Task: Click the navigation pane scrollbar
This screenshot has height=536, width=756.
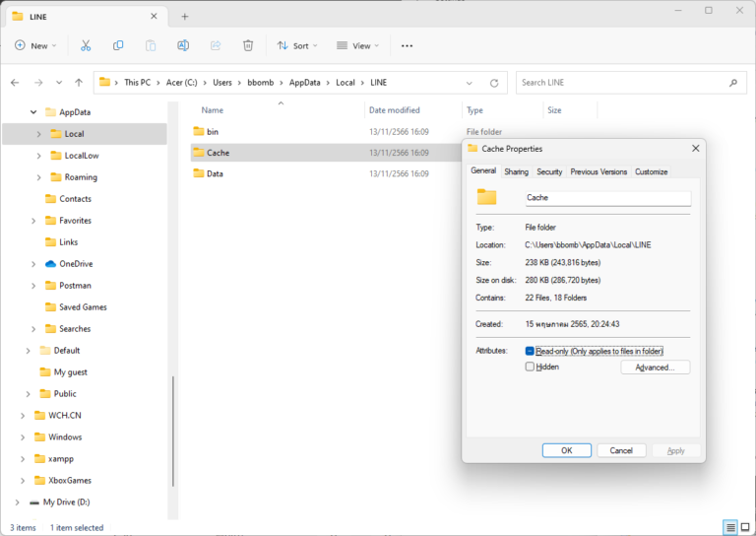Action: tap(173, 431)
